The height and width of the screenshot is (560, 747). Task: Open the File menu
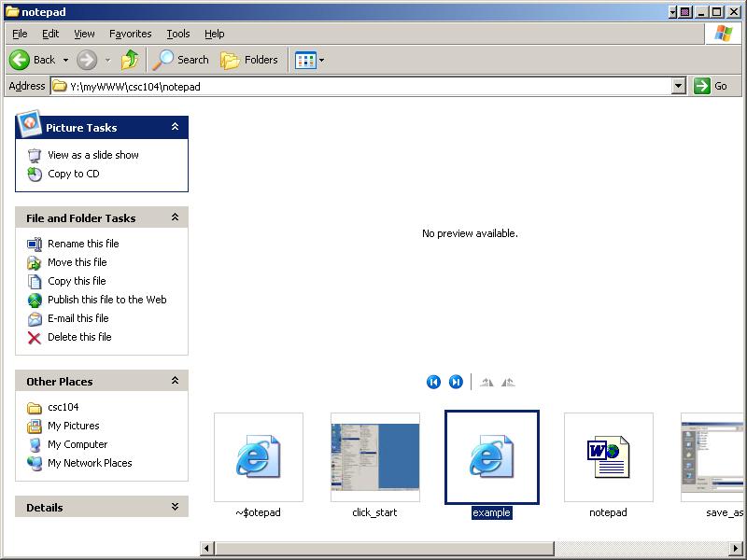coord(20,34)
